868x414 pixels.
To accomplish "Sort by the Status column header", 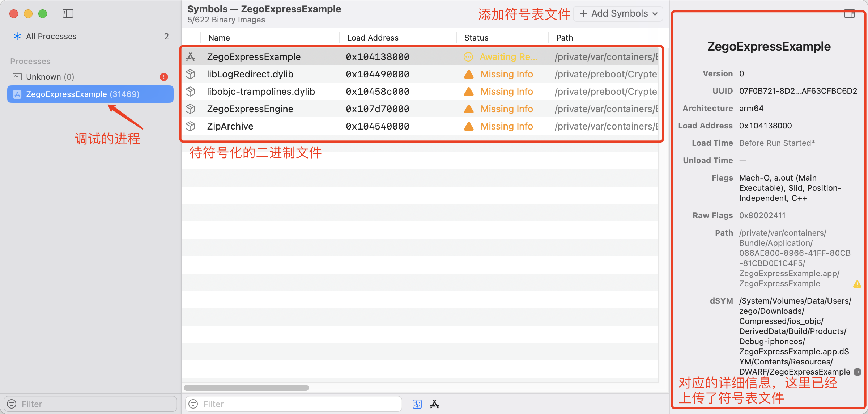I will click(x=476, y=38).
